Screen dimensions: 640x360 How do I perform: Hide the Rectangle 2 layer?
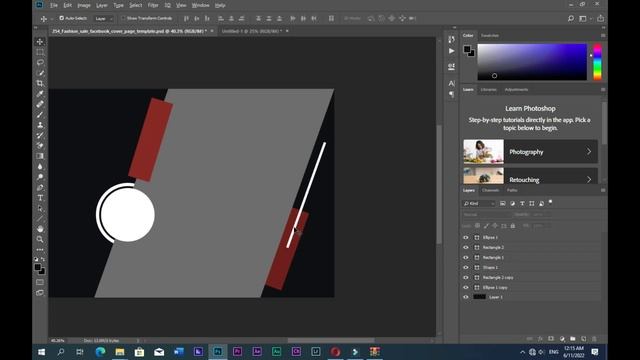[x=466, y=247]
